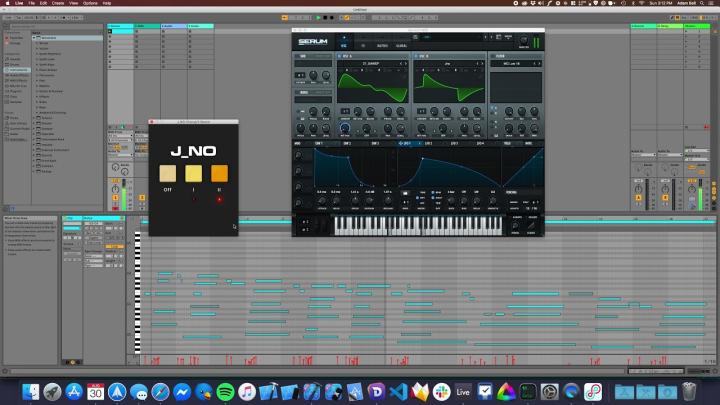Viewport: 720px width, 405px height.
Task: Select the II swatch in J_NO window
Action: (x=219, y=174)
